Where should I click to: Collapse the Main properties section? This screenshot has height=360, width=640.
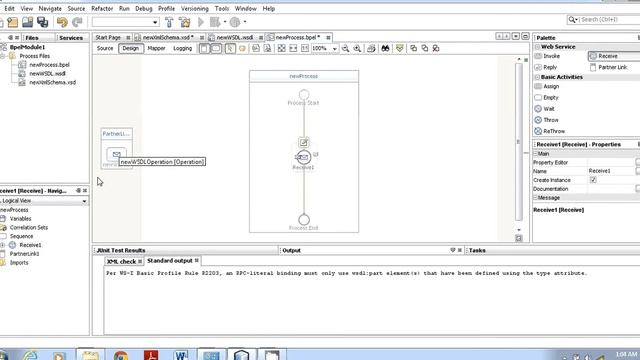click(536, 154)
